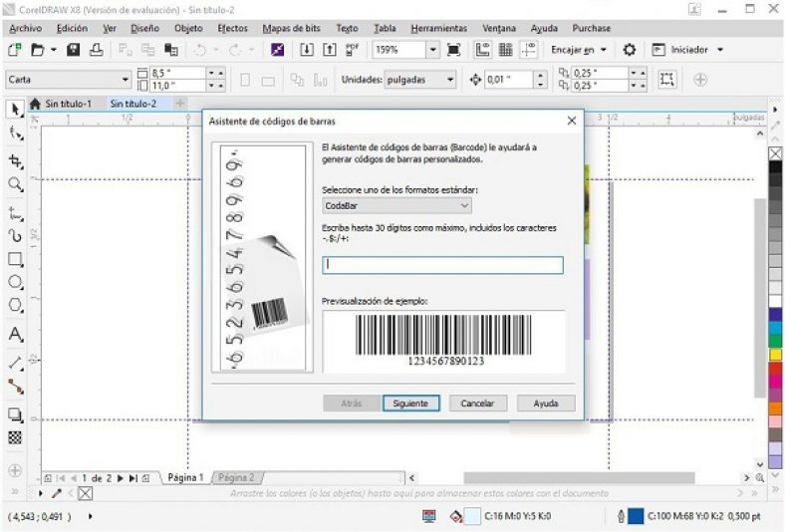Image resolution: width=785 pixels, height=532 pixels.
Task: Open zoom level 159% dropdown
Action: pos(432,50)
